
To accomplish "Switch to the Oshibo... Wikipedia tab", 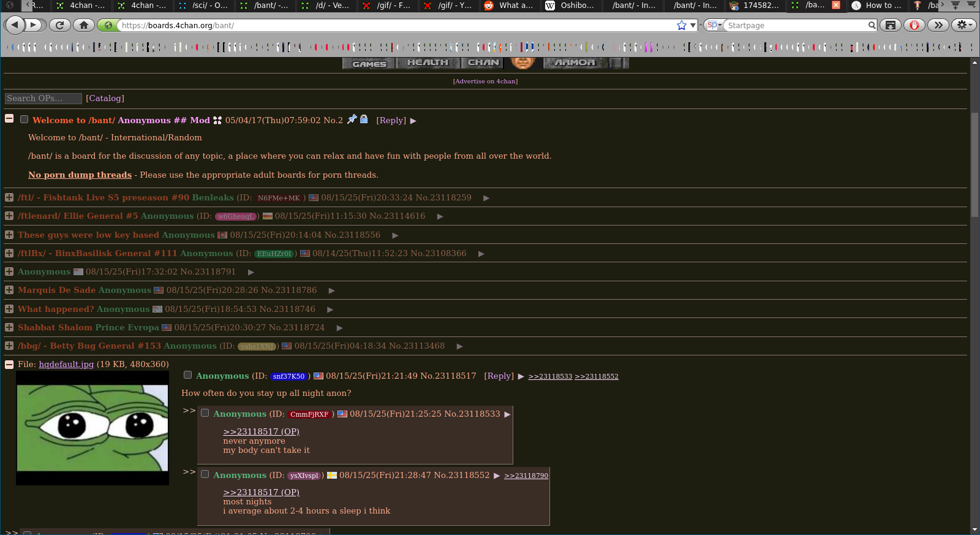I will (x=572, y=6).
